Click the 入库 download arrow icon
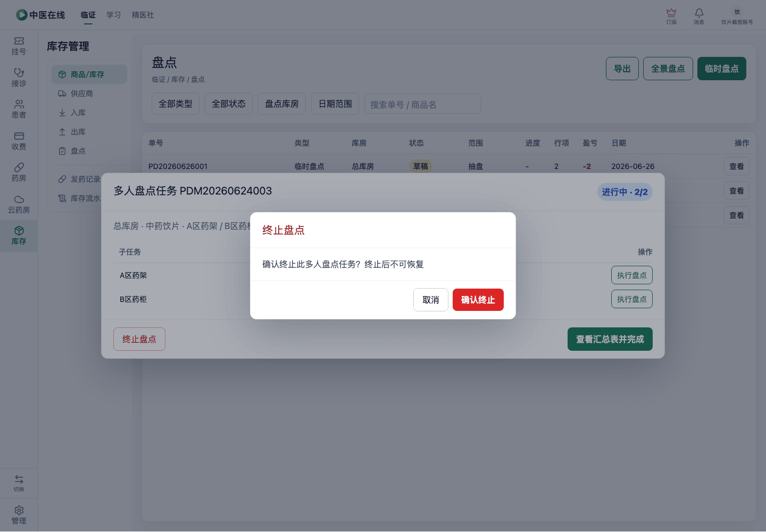This screenshot has width=766, height=532. [x=62, y=113]
